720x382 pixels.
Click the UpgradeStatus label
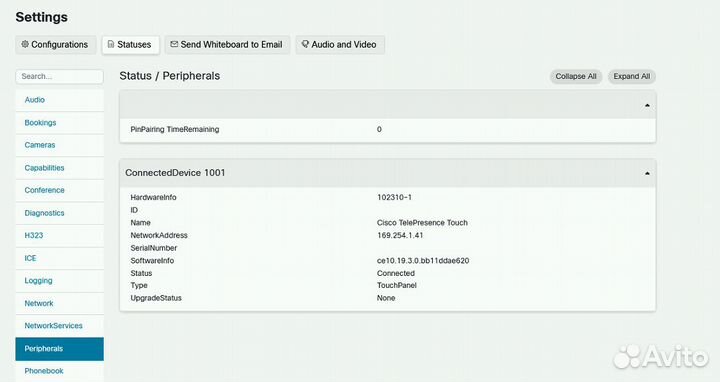(156, 298)
